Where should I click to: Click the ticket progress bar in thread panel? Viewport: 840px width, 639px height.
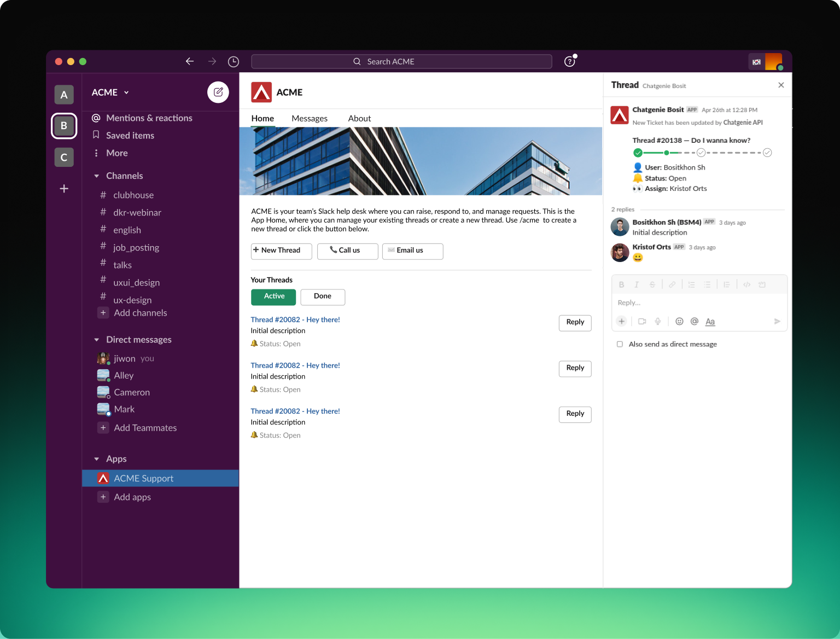[702, 153]
